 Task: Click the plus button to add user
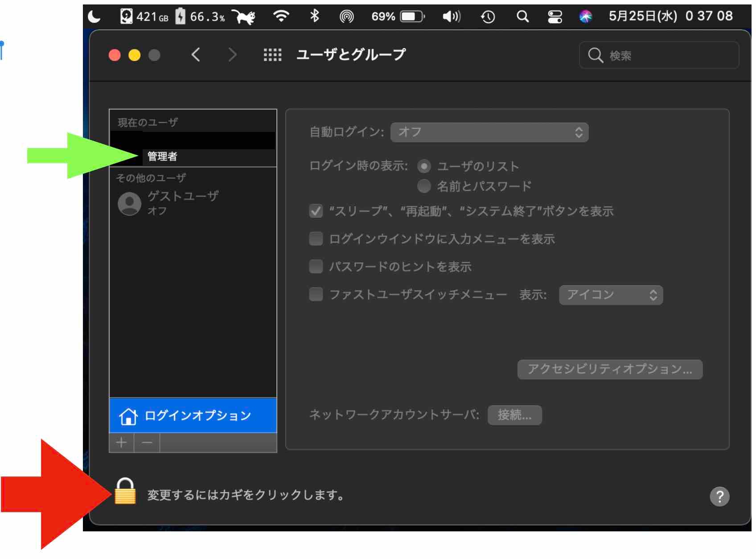click(x=121, y=443)
